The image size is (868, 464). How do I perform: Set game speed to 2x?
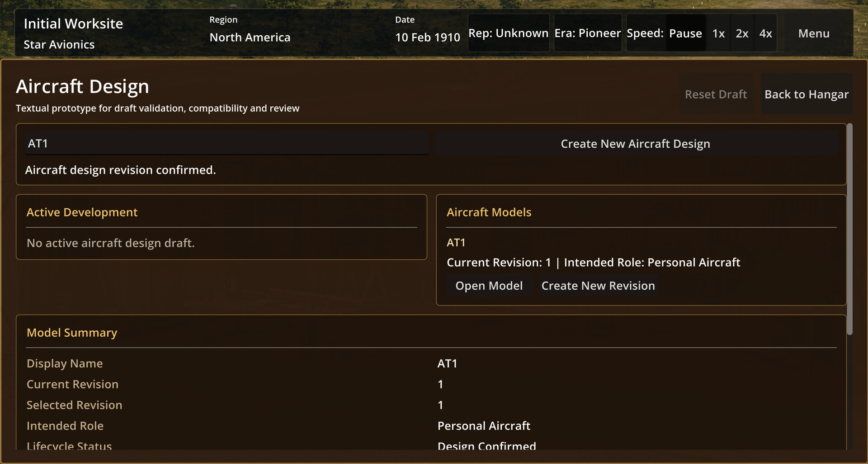(x=742, y=33)
